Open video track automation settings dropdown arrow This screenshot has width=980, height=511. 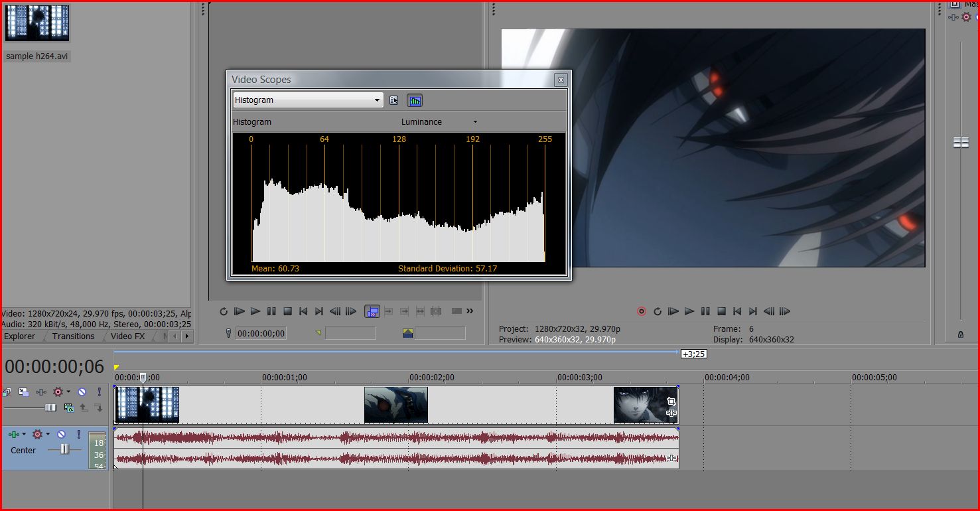point(68,392)
